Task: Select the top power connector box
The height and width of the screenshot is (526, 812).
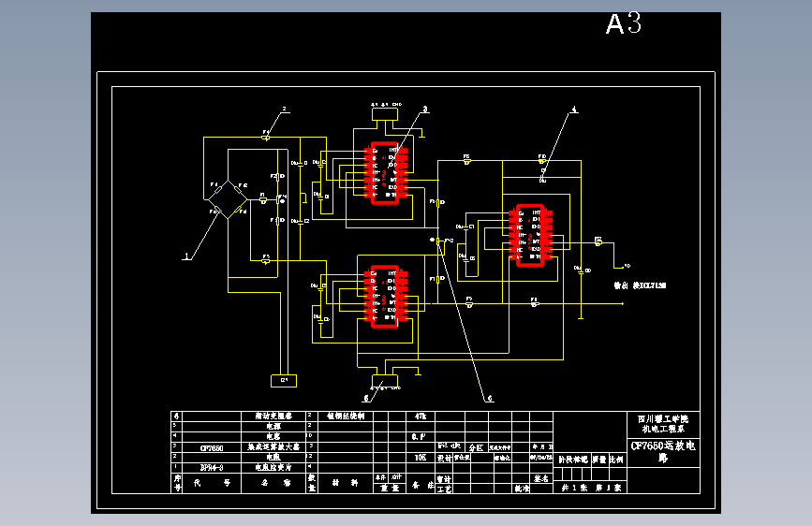Action: pos(385,114)
